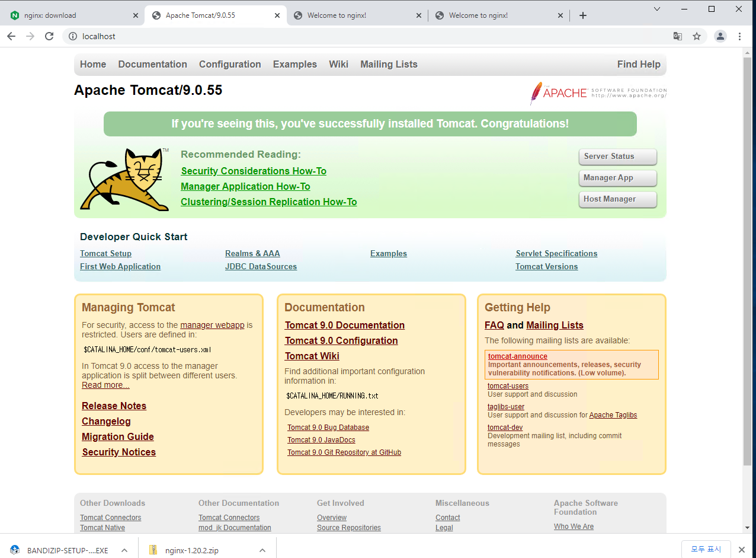The width and height of the screenshot is (756, 558).
Task: Click the tomcat-users mailing list link
Action: tap(508, 386)
